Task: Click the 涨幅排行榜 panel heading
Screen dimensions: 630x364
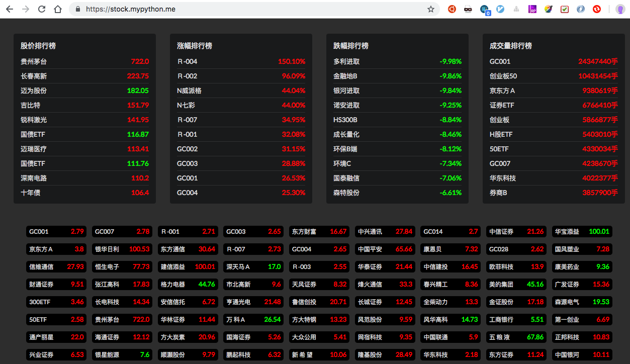Action: 195,46
